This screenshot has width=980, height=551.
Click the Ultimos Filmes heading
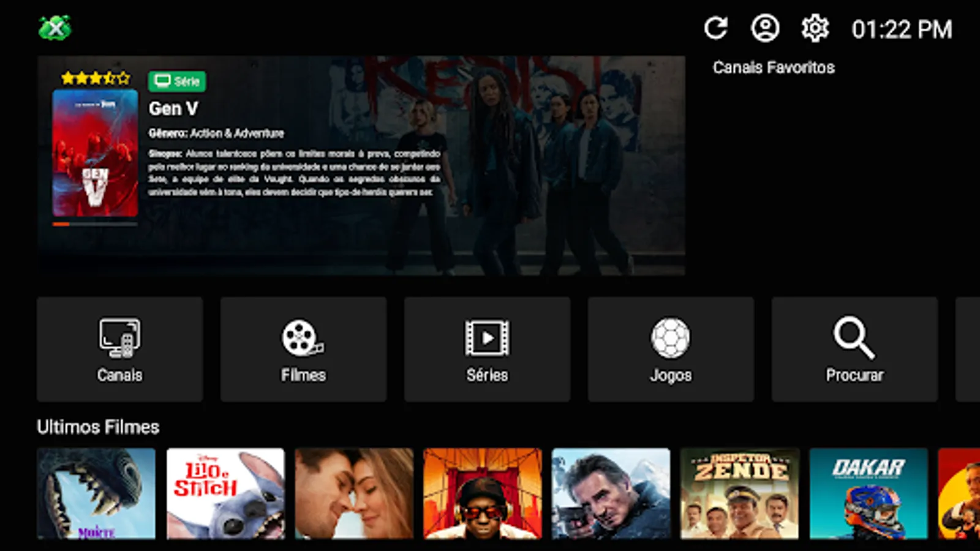click(98, 427)
